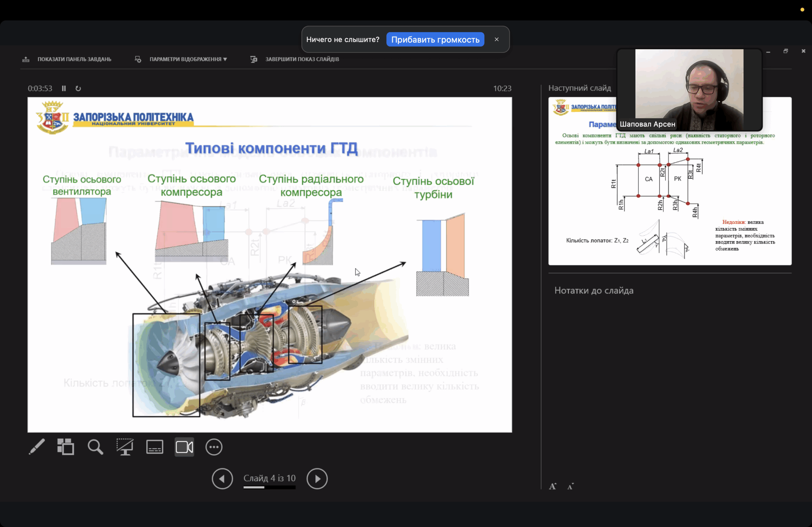Increase notes text size
Viewport: 812px width, 527px height.
click(x=552, y=486)
